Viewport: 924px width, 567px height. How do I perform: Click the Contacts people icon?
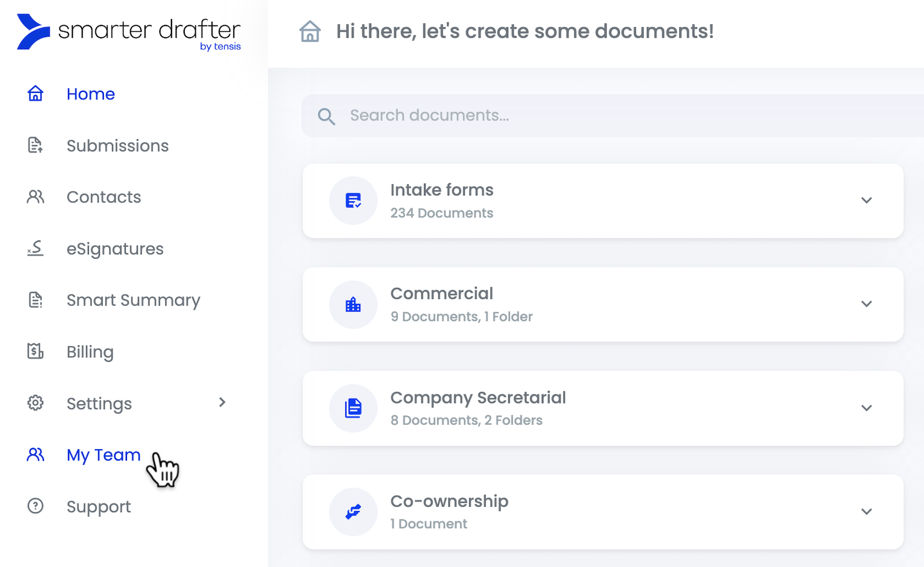click(x=35, y=197)
